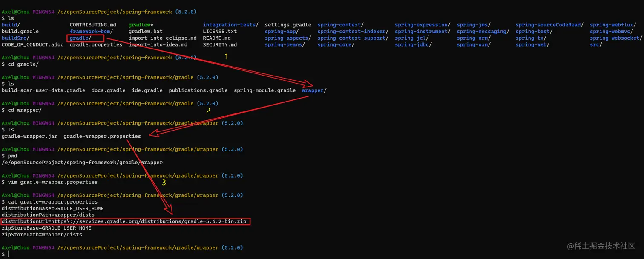Image resolution: width=644 pixels, height=259 pixels.
Task: Select the settings.gradle file name
Action: tap(288, 25)
